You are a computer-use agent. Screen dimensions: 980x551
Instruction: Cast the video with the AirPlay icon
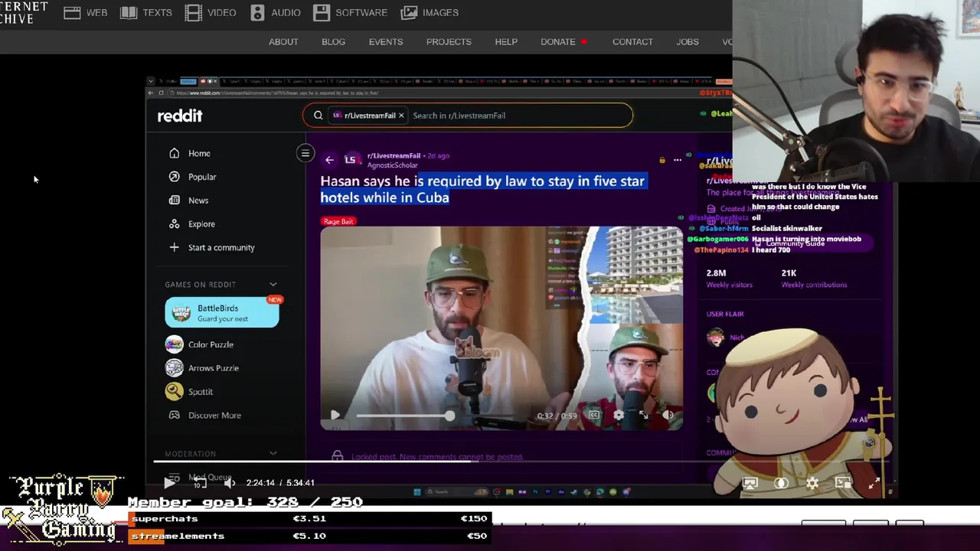(x=750, y=483)
